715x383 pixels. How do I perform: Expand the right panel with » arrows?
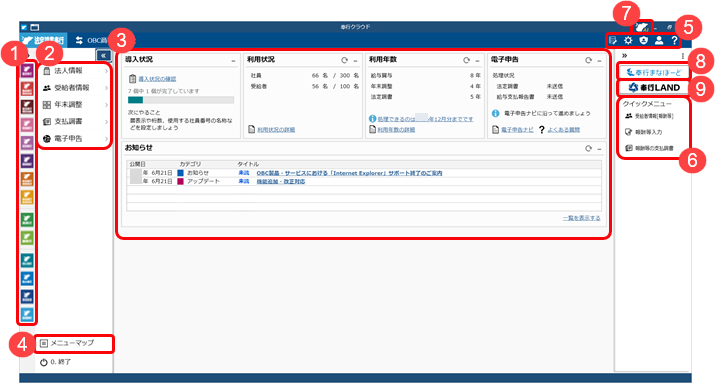pyautogui.click(x=624, y=56)
